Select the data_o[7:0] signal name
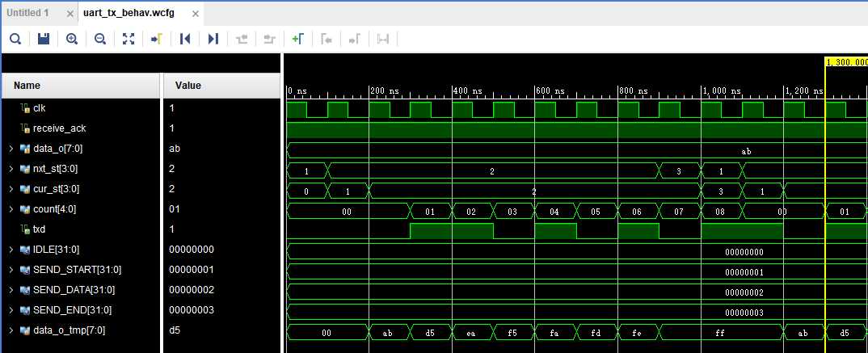The image size is (868, 353). [58, 149]
